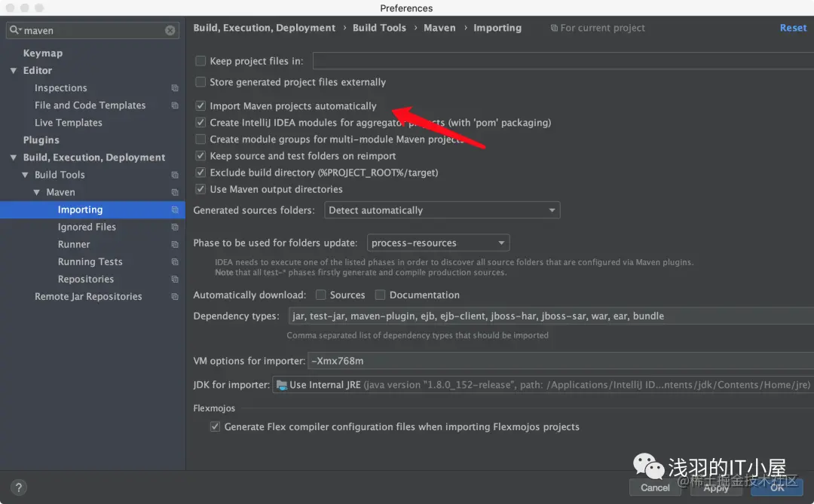Image resolution: width=814 pixels, height=504 pixels.
Task: Open Remote Jar Repositories page
Action: point(88,297)
